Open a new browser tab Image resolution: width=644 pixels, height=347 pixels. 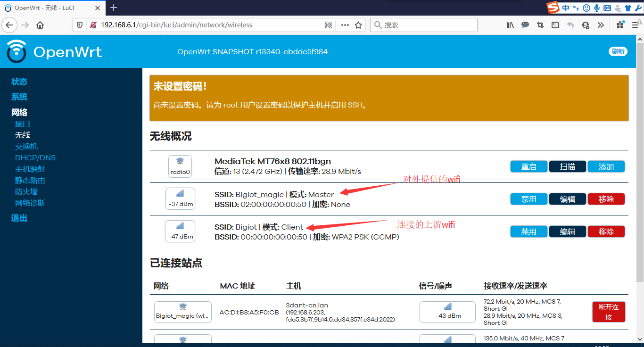pyautogui.click(x=114, y=8)
